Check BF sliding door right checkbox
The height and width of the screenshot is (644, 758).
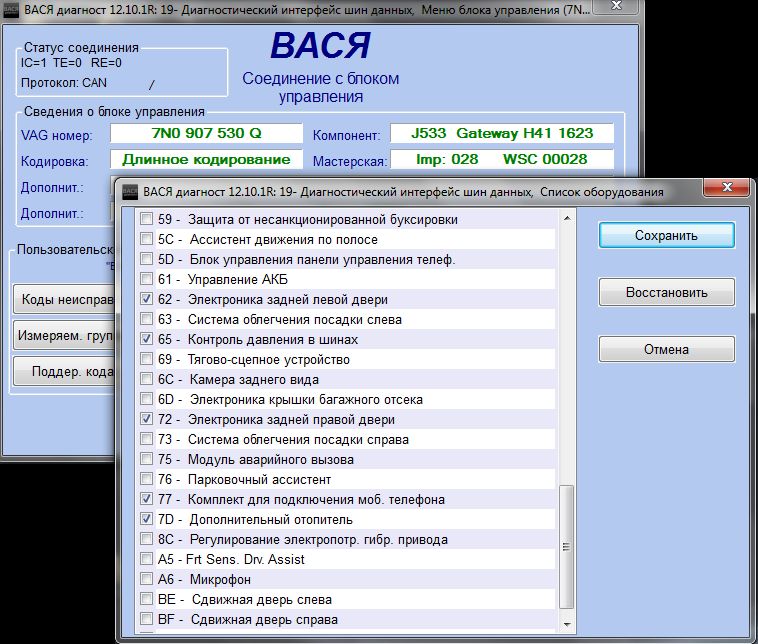tap(146, 619)
